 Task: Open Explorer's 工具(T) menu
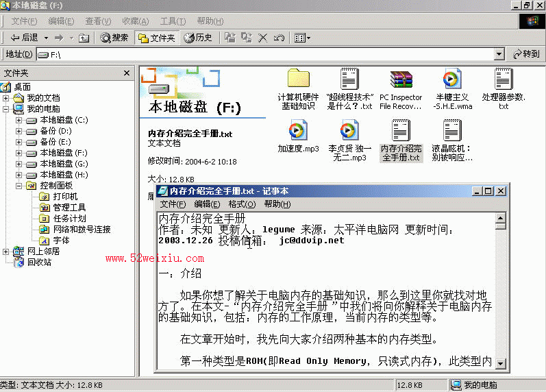pyautogui.click(x=173, y=21)
